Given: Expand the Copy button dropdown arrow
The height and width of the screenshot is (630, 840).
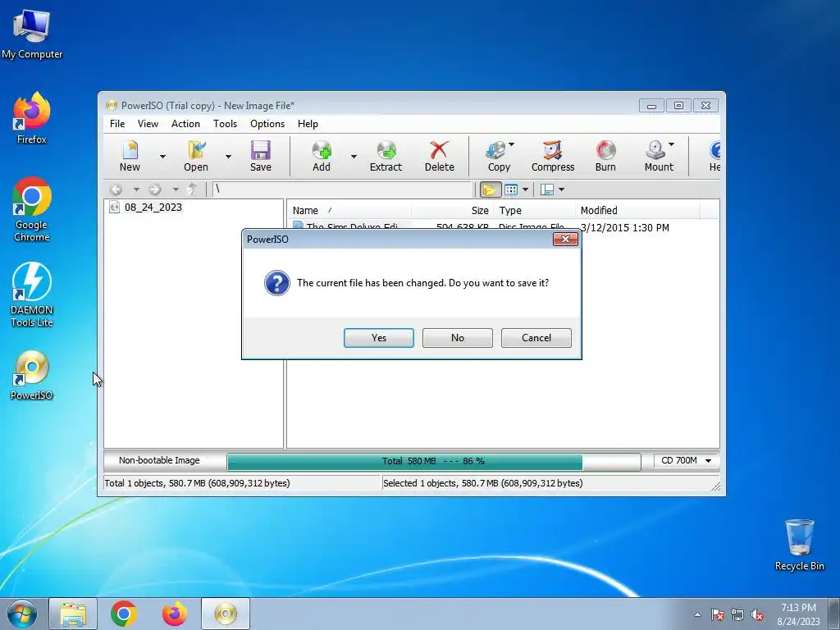Looking at the screenshot, I should click(x=511, y=144).
